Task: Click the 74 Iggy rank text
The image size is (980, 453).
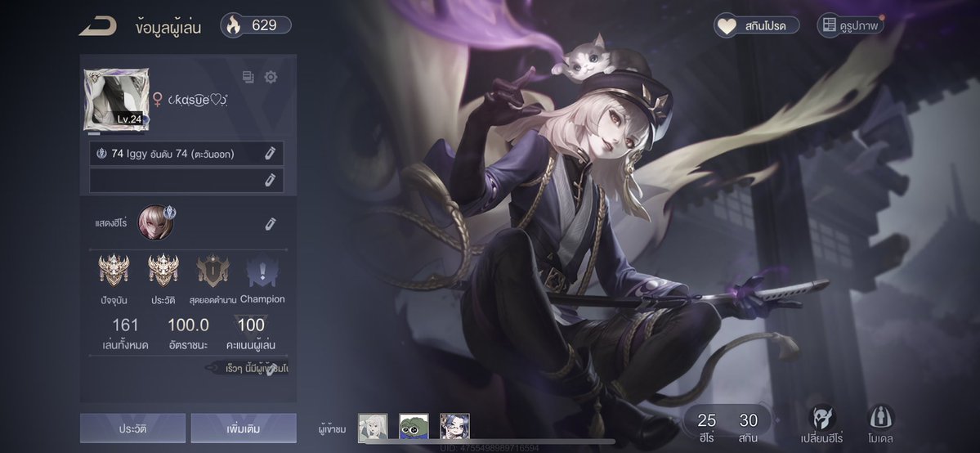Action: coord(172,154)
